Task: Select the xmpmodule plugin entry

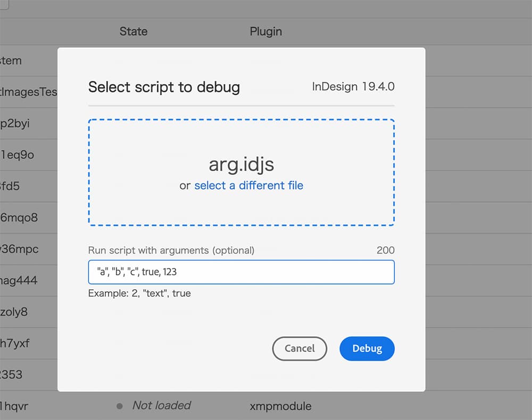Action: [x=280, y=406]
